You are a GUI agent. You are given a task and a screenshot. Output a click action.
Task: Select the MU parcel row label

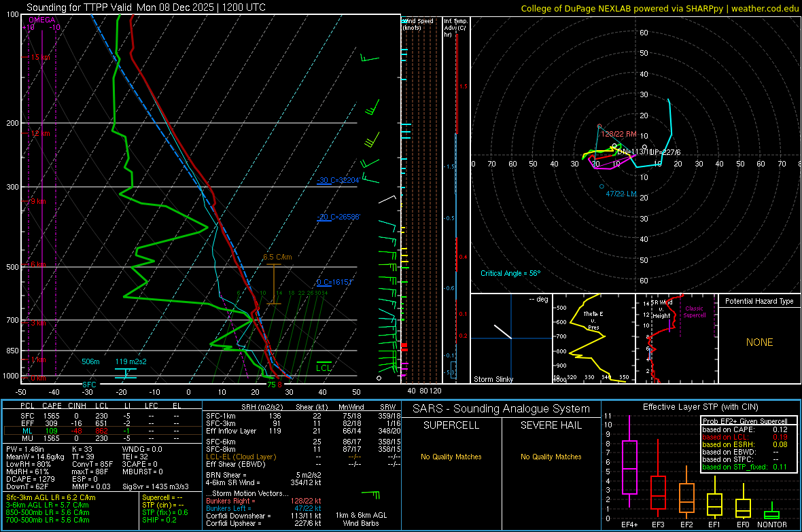(27, 438)
